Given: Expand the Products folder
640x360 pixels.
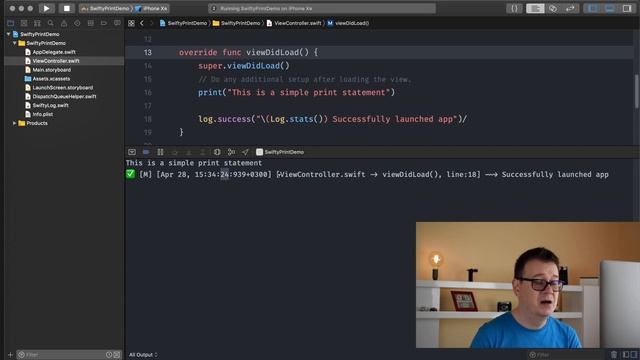Looking at the screenshot, I should 15,123.
